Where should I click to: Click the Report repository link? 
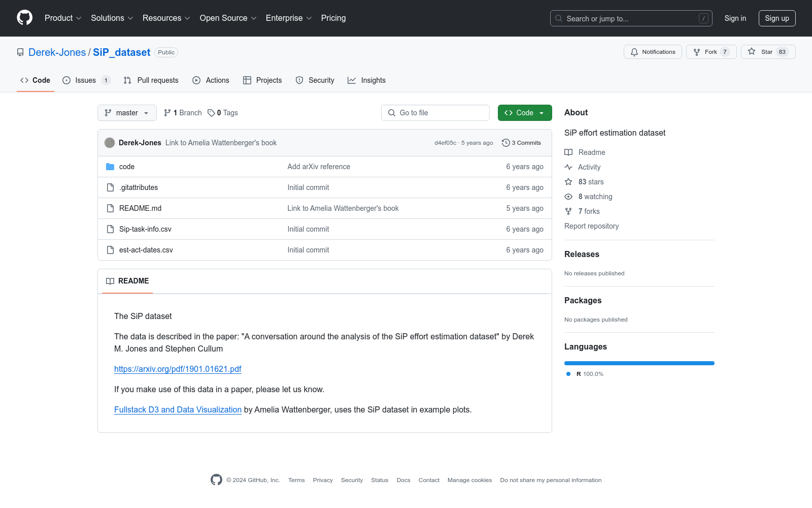point(591,226)
